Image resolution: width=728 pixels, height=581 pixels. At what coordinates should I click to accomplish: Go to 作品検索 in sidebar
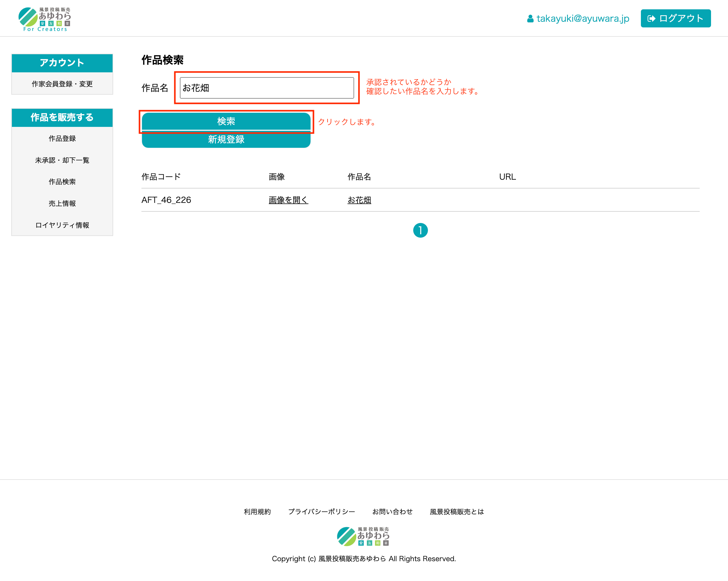point(62,181)
